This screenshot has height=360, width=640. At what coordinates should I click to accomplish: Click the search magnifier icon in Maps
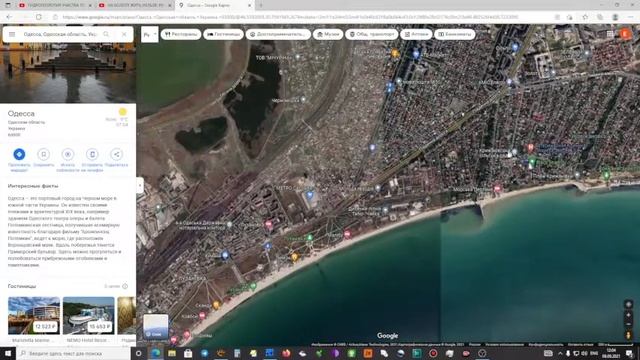tap(106, 34)
